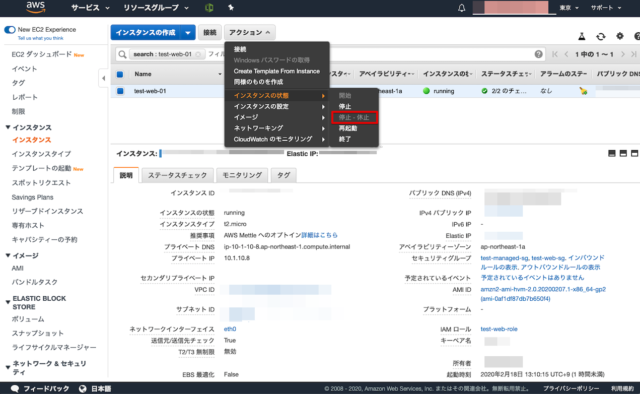Collapse the アクション dropdown
The width and height of the screenshot is (640, 394).
[x=249, y=32]
